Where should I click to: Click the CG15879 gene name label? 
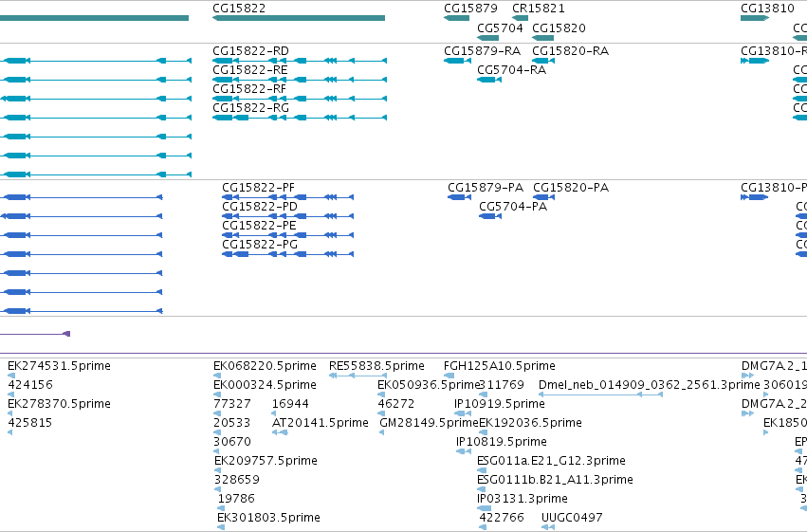tap(470, 9)
